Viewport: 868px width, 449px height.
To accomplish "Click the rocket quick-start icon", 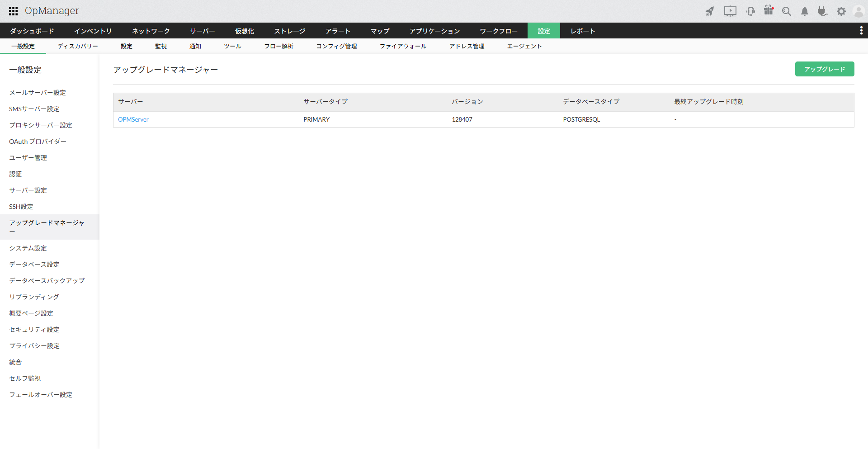I will pyautogui.click(x=710, y=11).
